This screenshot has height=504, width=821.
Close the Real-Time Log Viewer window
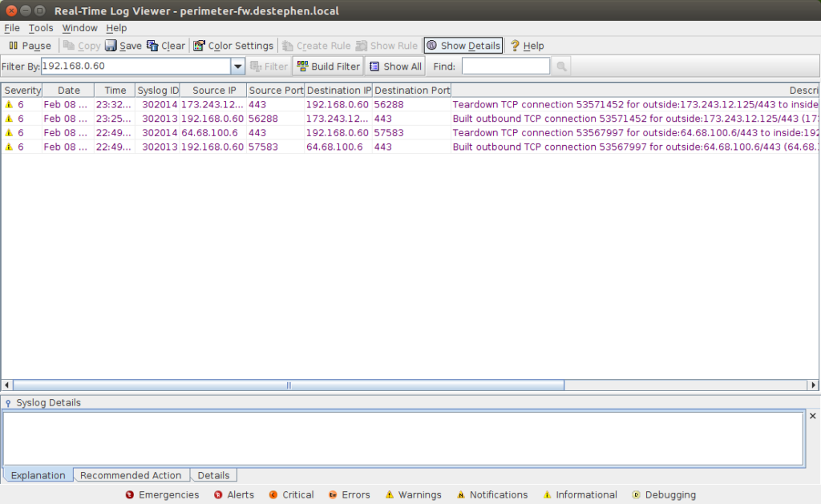11,10
